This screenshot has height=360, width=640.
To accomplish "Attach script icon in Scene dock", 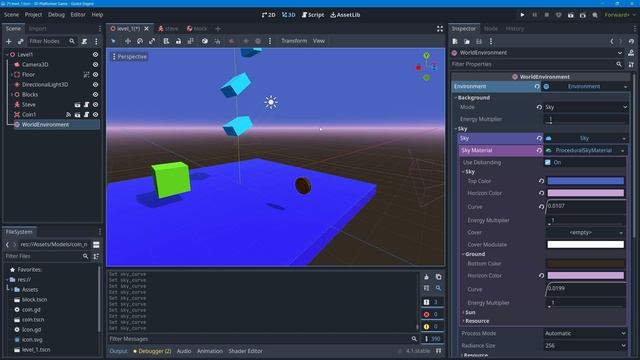I will (84, 41).
